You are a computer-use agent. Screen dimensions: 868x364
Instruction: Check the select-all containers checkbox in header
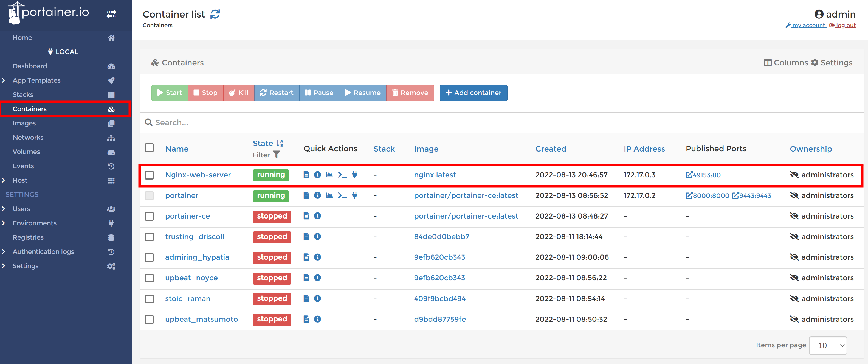coord(149,148)
